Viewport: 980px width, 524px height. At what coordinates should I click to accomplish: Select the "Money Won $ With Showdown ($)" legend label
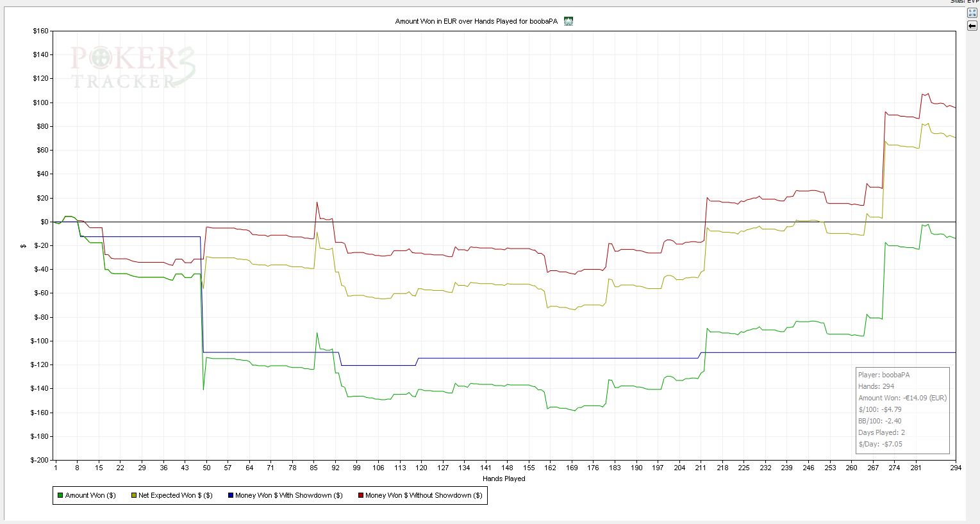pyautogui.click(x=289, y=495)
